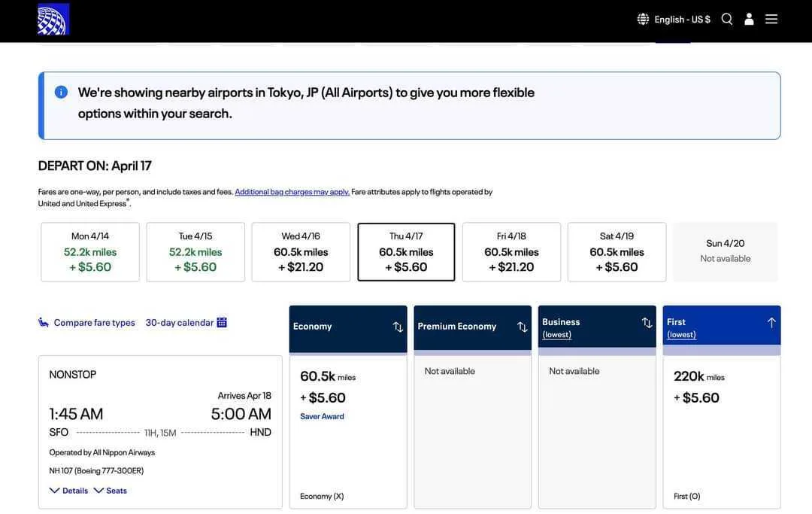Click the globe language icon
The image size is (812, 514).
(x=643, y=19)
